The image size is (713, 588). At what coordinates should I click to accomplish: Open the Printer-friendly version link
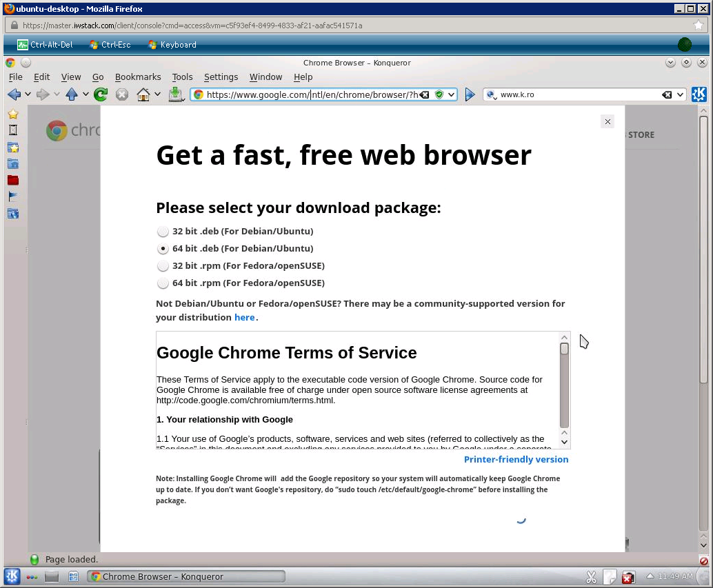[516, 460]
